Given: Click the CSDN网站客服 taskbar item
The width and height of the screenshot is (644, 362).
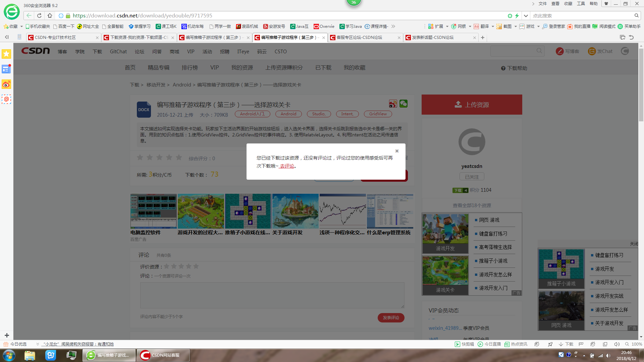Looking at the screenshot, I should coord(163,355).
